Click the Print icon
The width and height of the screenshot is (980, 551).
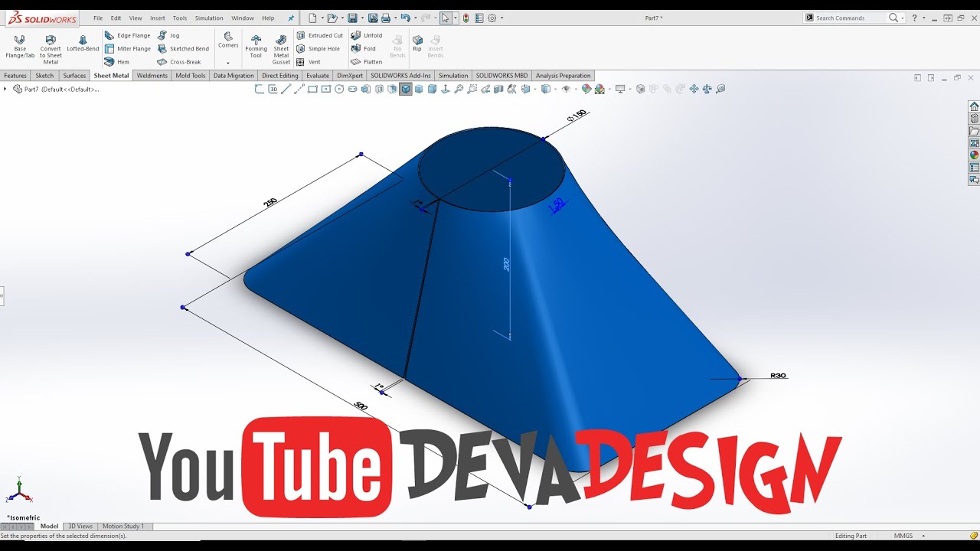tap(386, 18)
